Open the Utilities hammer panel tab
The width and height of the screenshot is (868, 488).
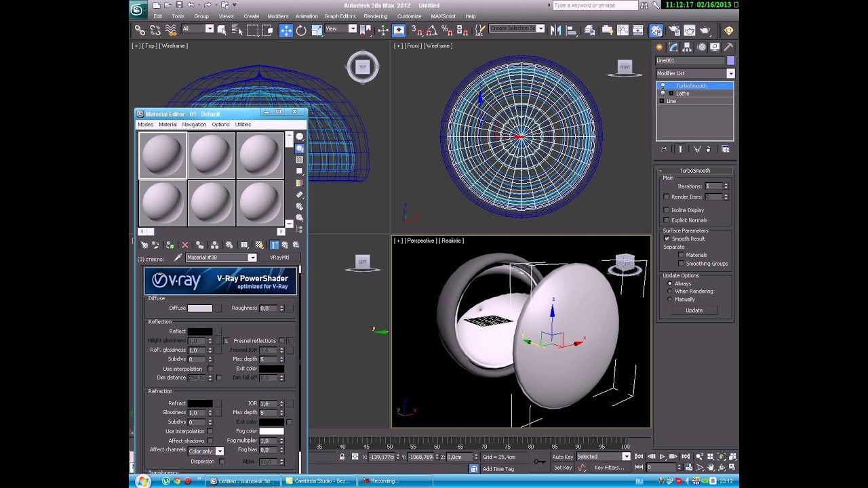pyautogui.click(x=728, y=47)
